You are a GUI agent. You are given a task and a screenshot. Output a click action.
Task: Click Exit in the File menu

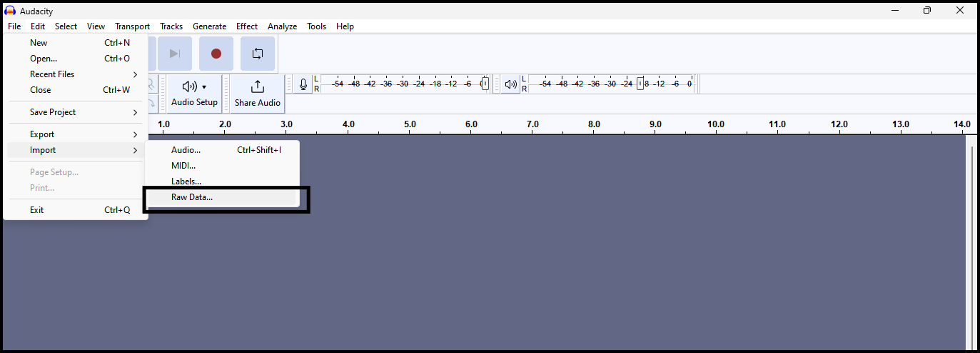[x=76, y=210]
